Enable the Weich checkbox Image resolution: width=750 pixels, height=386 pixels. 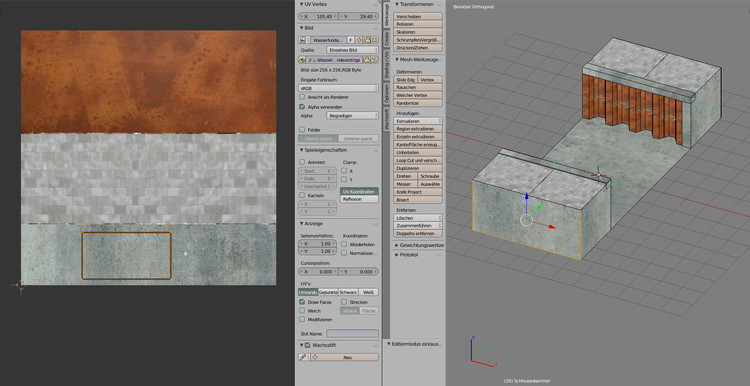point(302,311)
